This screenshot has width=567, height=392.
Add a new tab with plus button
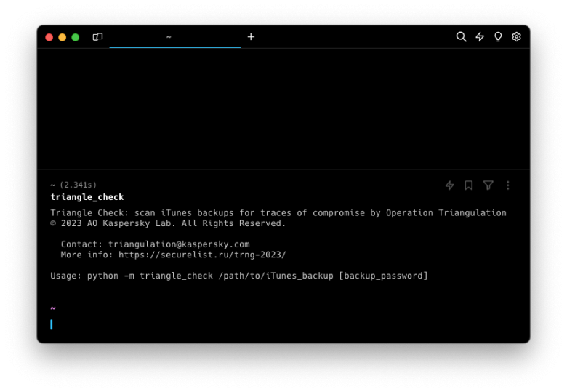click(x=251, y=37)
